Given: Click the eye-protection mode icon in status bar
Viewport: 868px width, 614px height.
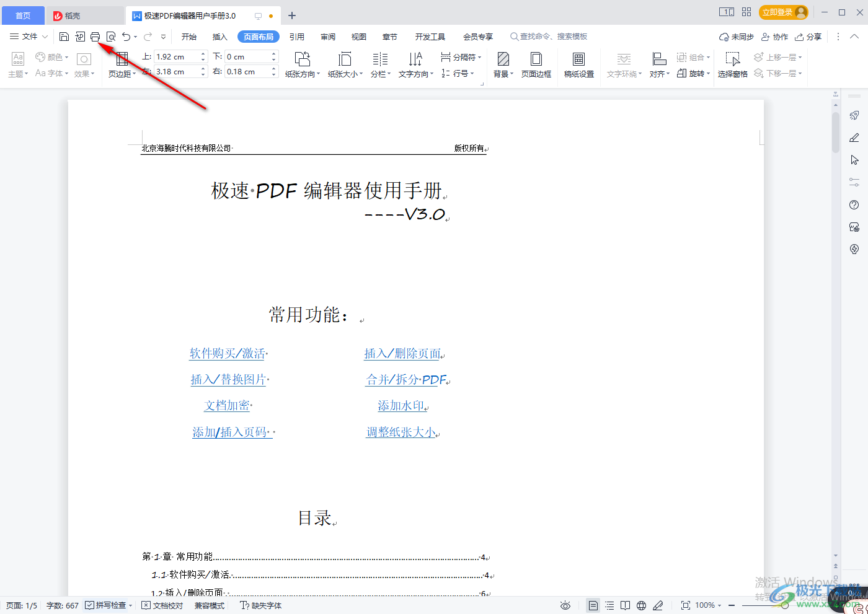Looking at the screenshot, I should coord(565,605).
